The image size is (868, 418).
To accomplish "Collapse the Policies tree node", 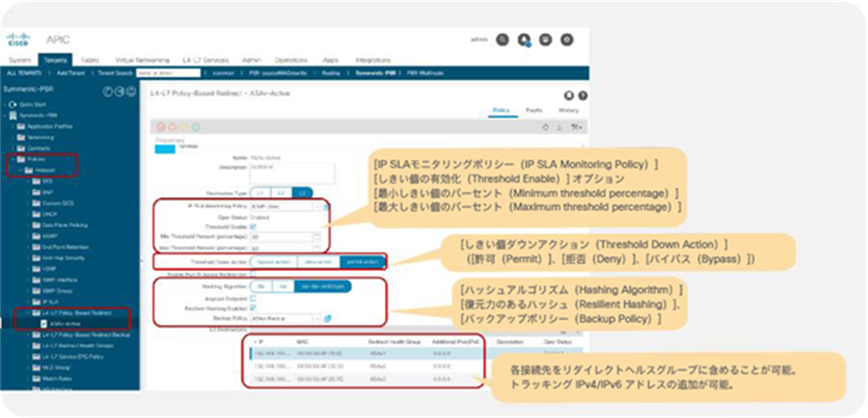I will 13,159.
